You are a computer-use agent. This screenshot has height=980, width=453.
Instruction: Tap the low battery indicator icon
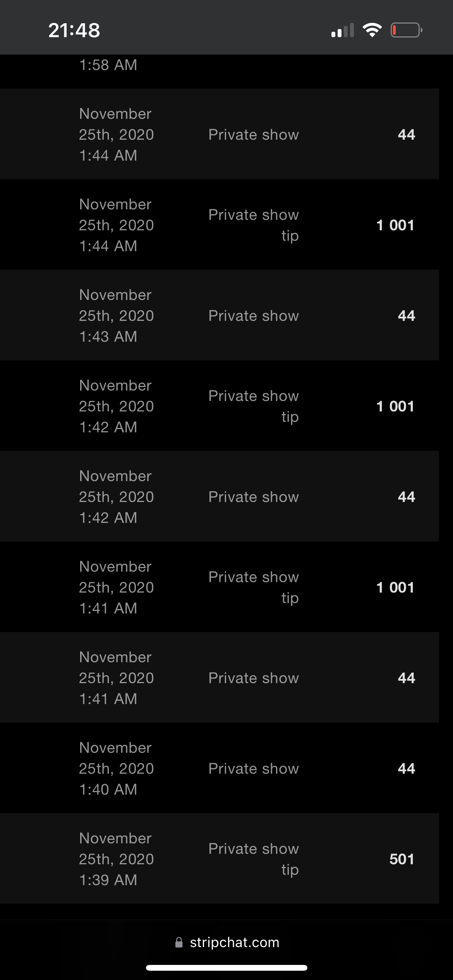click(x=406, y=30)
